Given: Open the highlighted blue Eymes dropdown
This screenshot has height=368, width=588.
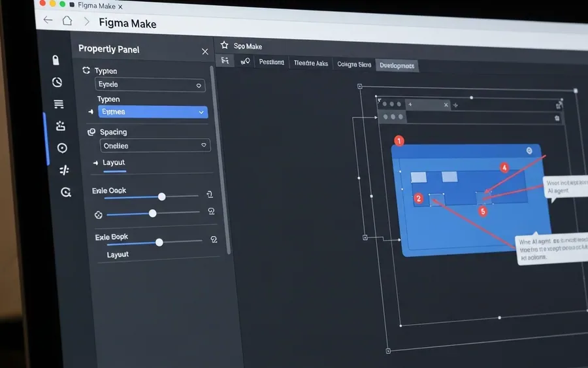Looking at the screenshot, I should (x=153, y=112).
